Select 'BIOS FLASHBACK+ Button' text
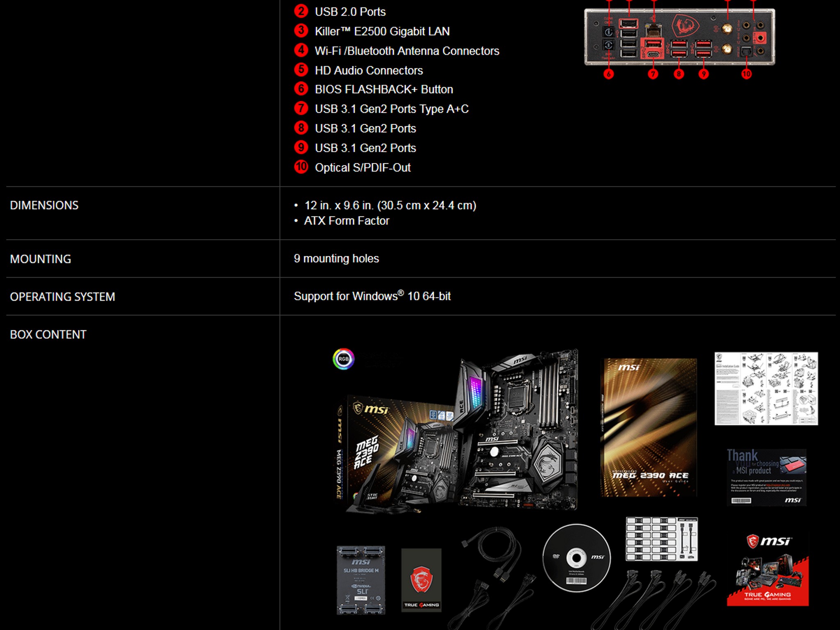The height and width of the screenshot is (630, 840). 384,89
